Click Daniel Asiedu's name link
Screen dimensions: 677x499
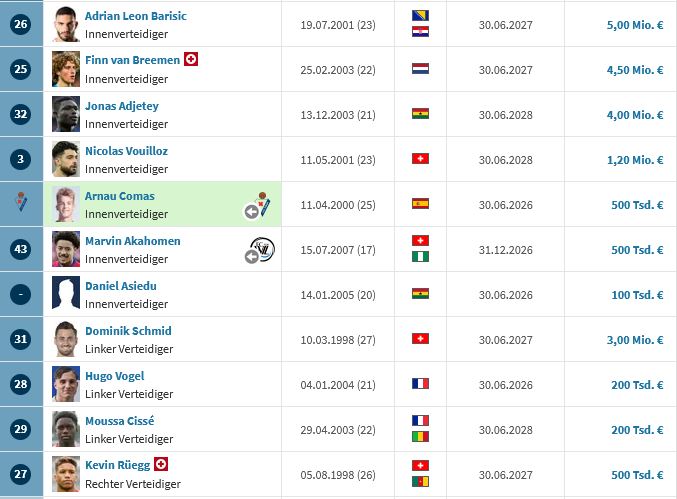[x=121, y=286]
